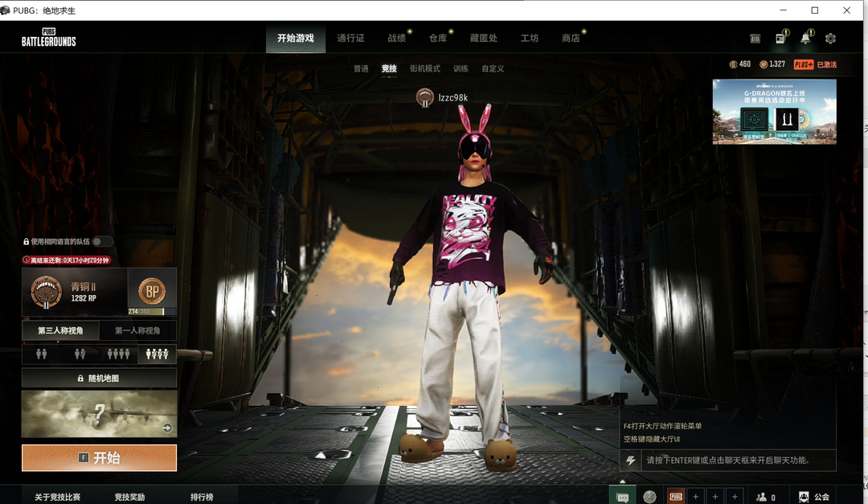
Task: Click the round radar icon beside chat
Action: tap(649, 497)
